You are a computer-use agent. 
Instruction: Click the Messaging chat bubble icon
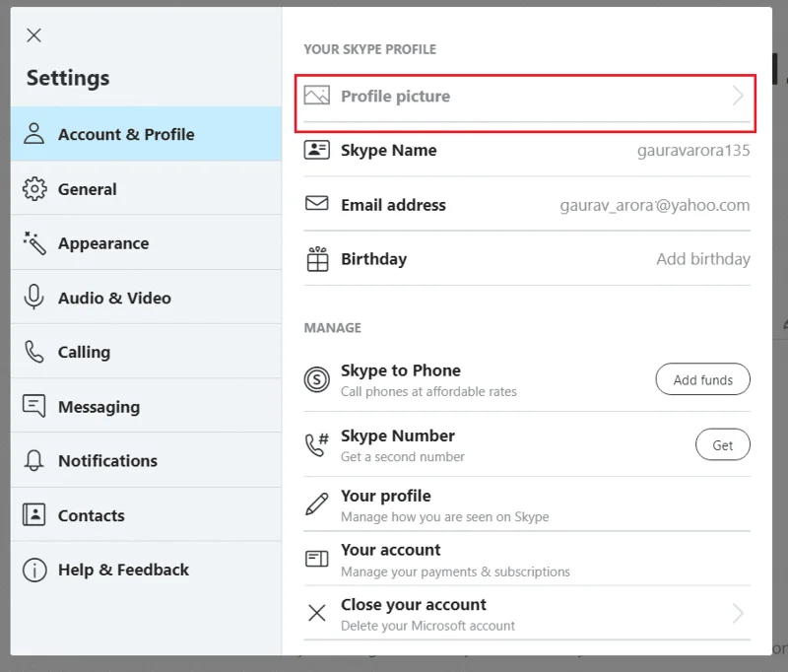[34, 406]
